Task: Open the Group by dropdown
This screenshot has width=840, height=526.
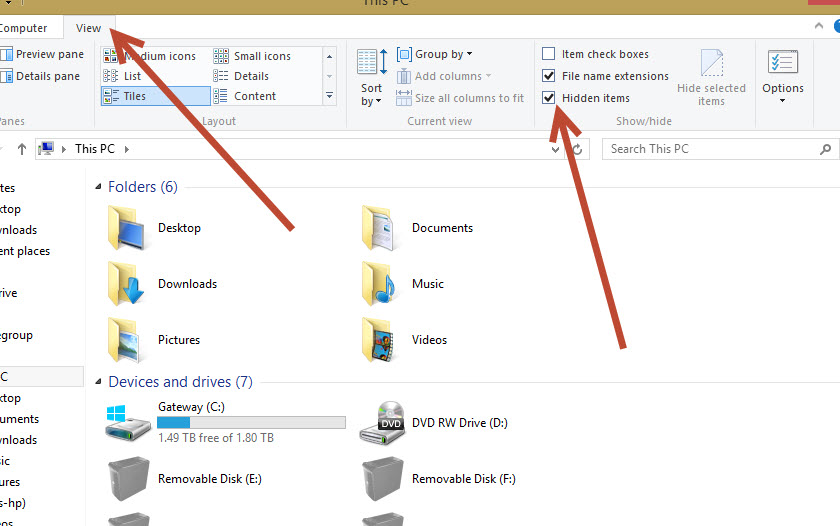Action: (435, 54)
